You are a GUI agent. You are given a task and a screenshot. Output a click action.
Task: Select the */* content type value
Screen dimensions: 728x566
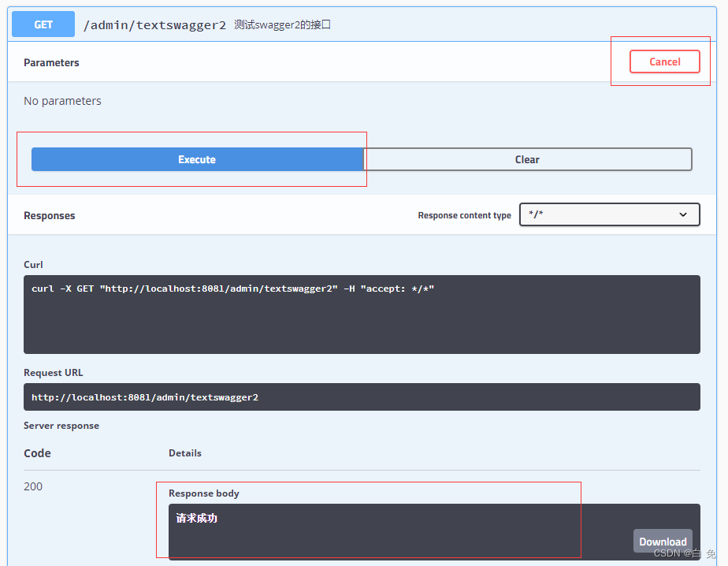544,214
